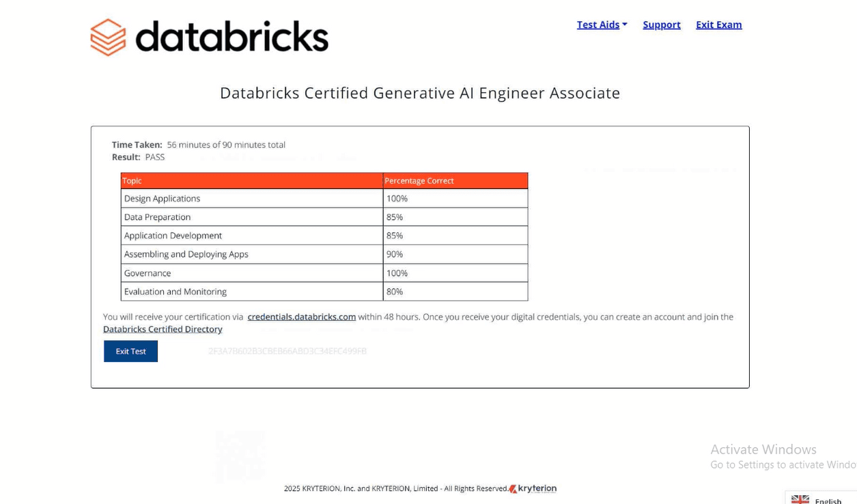Click the faint QR code image
The width and height of the screenshot is (857, 504).
pos(240,456)
